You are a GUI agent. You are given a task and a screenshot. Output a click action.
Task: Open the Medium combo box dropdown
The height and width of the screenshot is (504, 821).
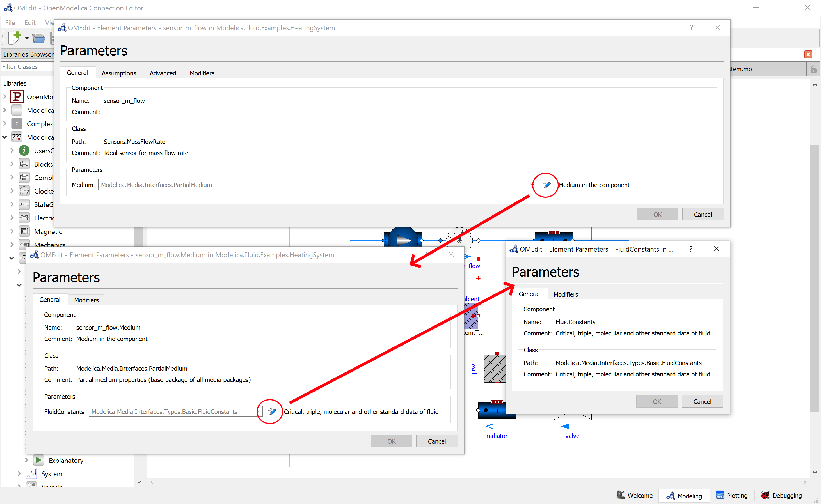(532, 185)
